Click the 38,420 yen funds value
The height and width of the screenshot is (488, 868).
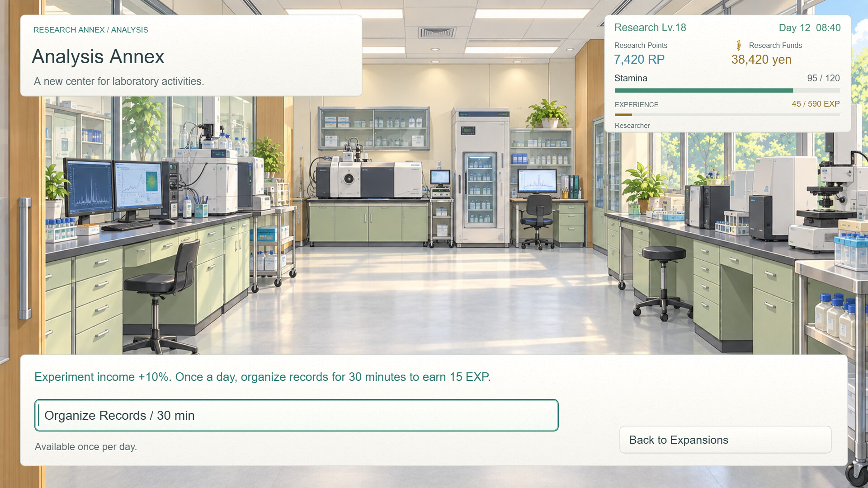point(761,60)
